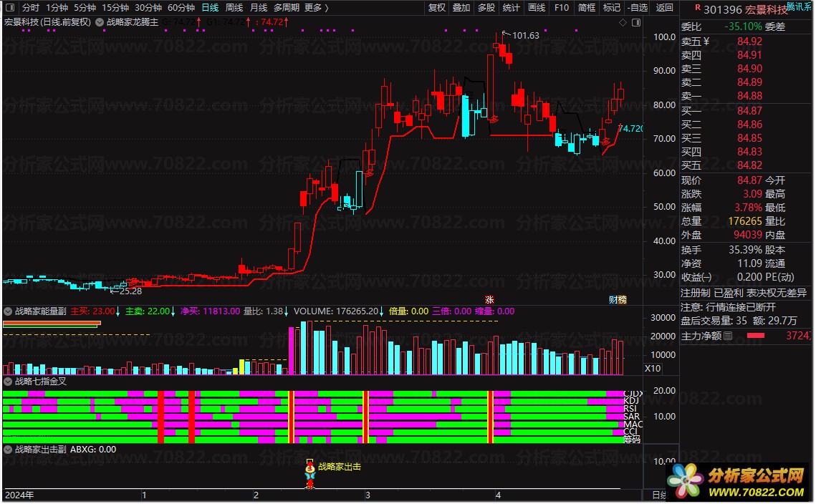Toggle the left sidebar panel icon
Image resolution: width=816 pixels, height=504 pixels.
tap(10, 8)
